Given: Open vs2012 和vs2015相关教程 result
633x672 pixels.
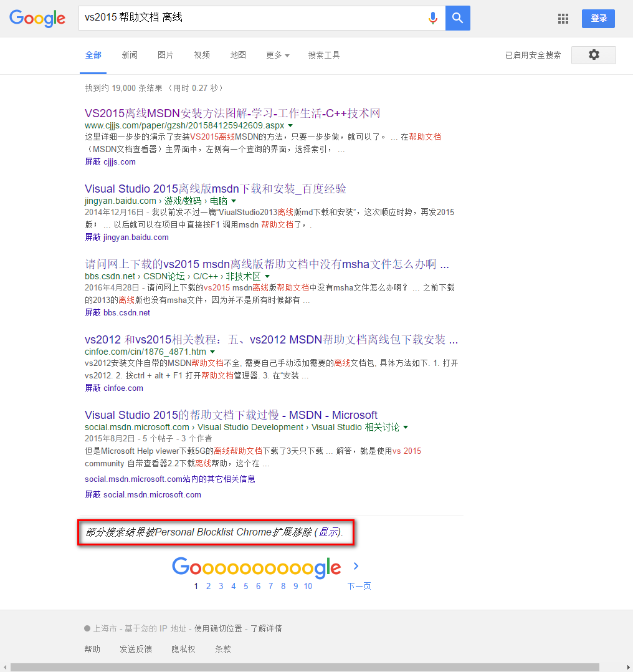Looking at the screenshot, I should coord(272,339).
